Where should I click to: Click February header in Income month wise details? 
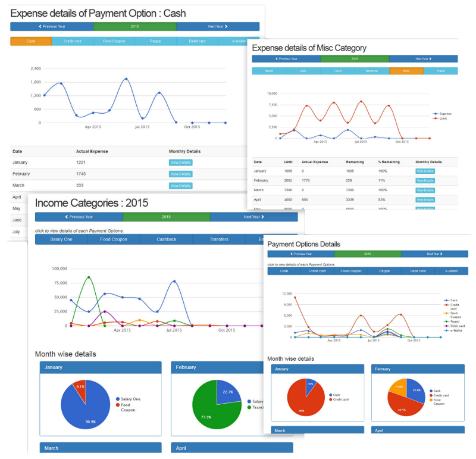(217, 367)
